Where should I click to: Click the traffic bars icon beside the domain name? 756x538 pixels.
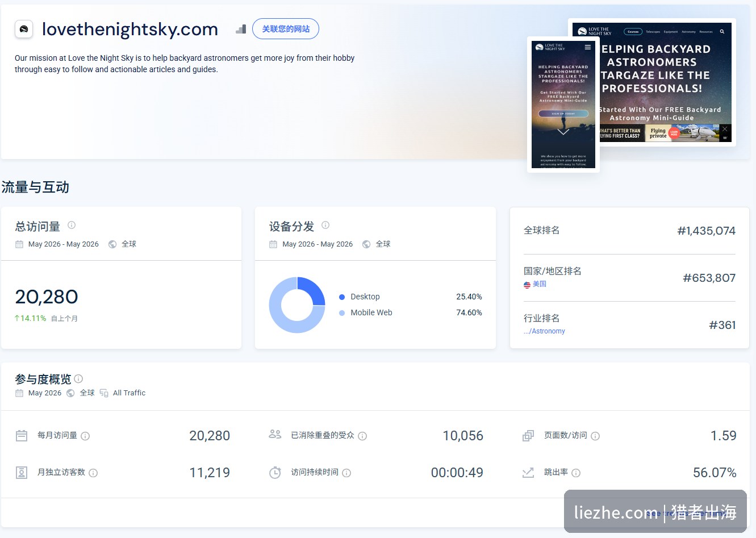241,29
